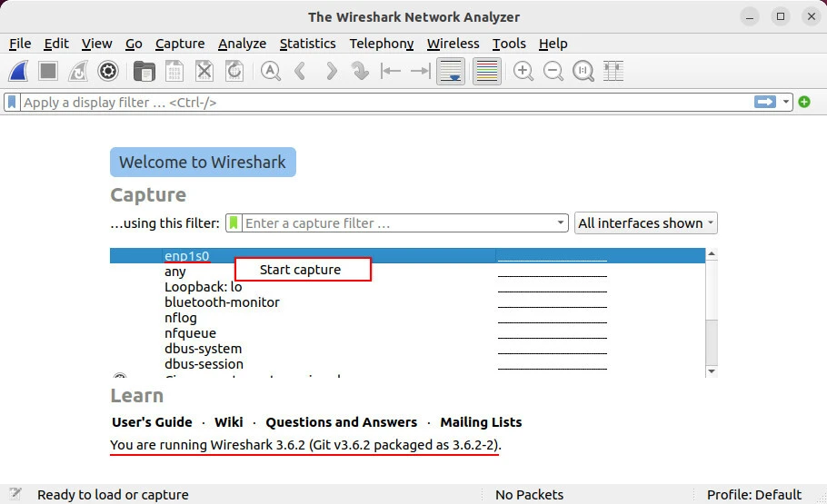Click the go to specific packet icon

(360, 71)
